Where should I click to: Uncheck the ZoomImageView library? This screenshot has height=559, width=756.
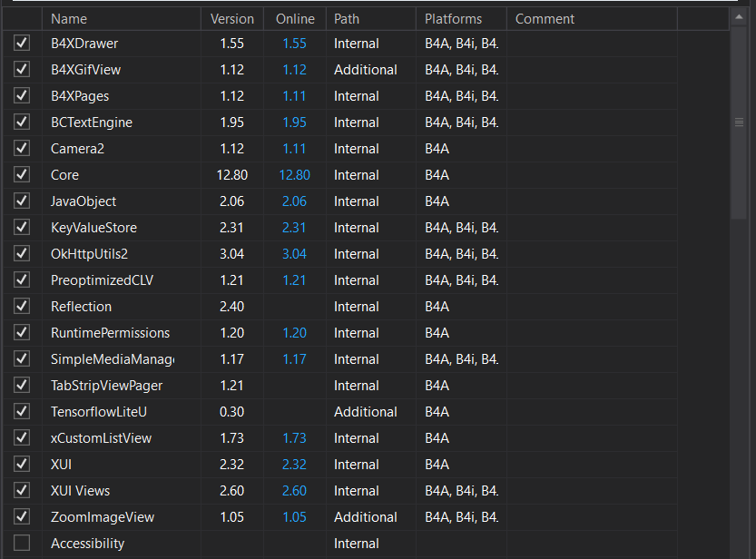click(x=21, y=516)
